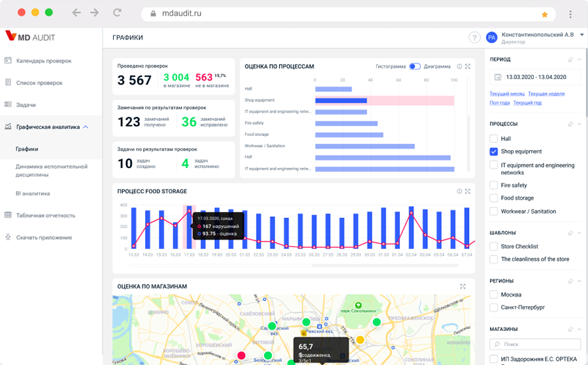Go to Табличная отчетность in sidebar

(x=45, y=215)
